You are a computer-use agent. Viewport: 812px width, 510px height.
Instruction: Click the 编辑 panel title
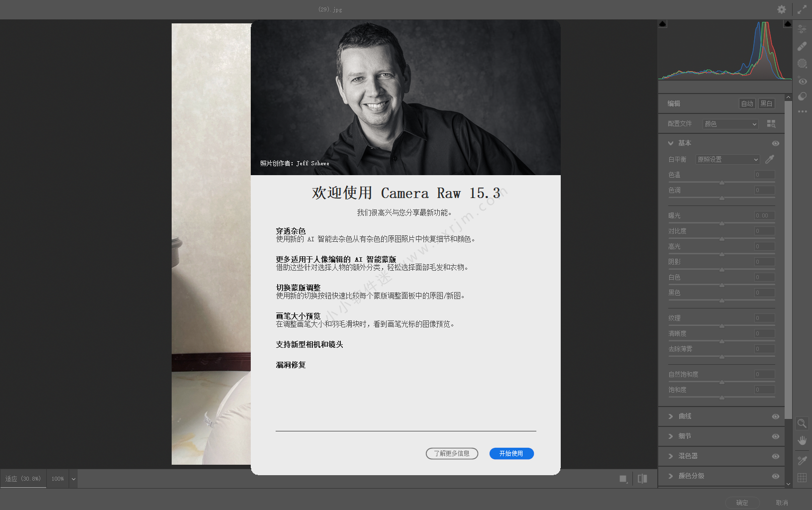[x=674, y=103]
